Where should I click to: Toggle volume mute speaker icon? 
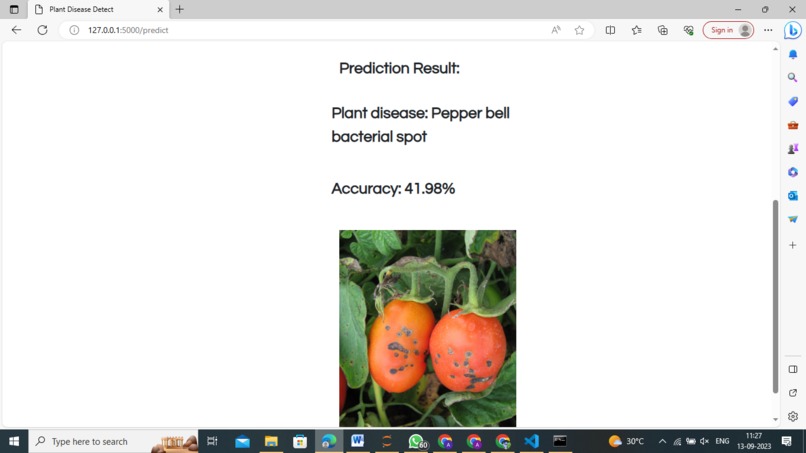point(705,441)
